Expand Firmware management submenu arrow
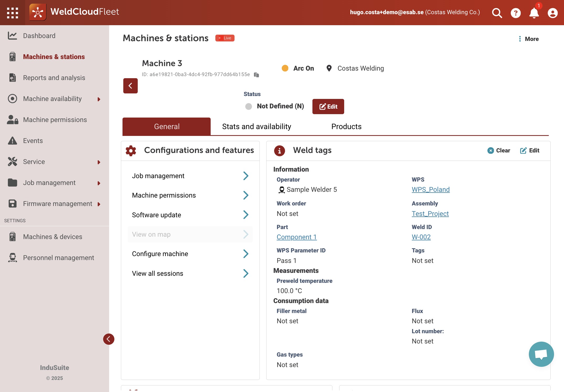Image resolution: width=564 pixels, height=392 pixels. pos(99,204)
